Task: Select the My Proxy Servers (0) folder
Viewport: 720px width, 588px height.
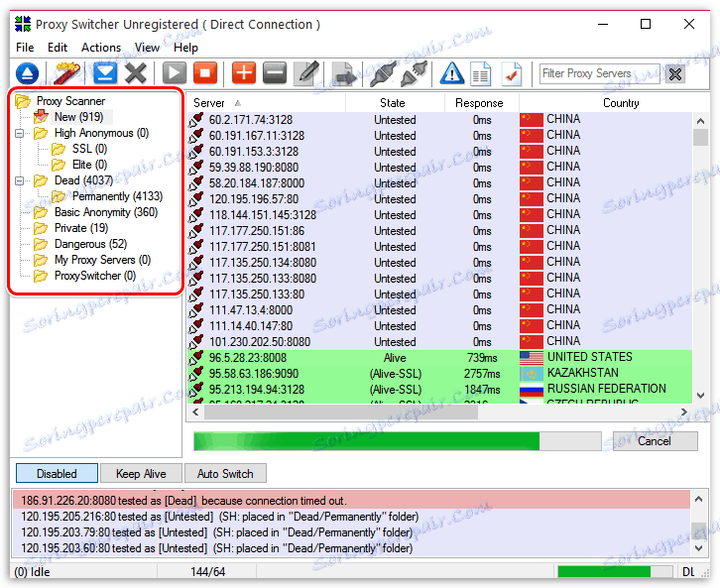Action: [x=102, y=260]
